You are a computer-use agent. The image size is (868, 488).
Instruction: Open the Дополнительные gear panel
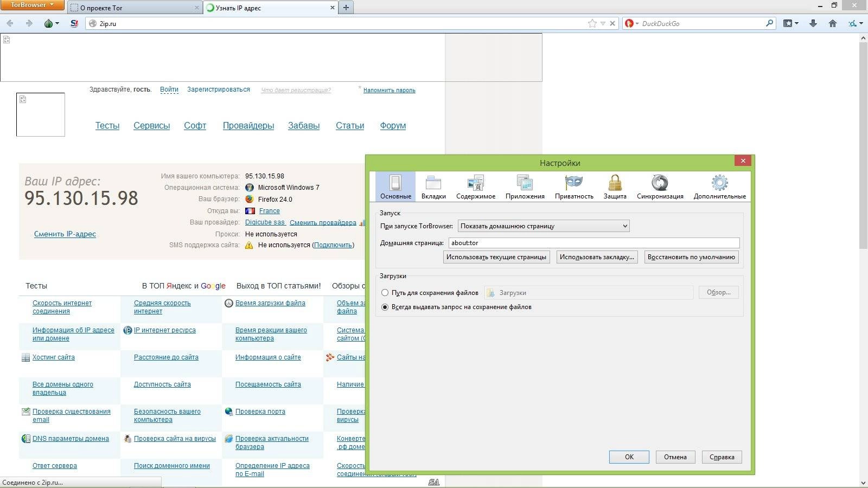719,187
